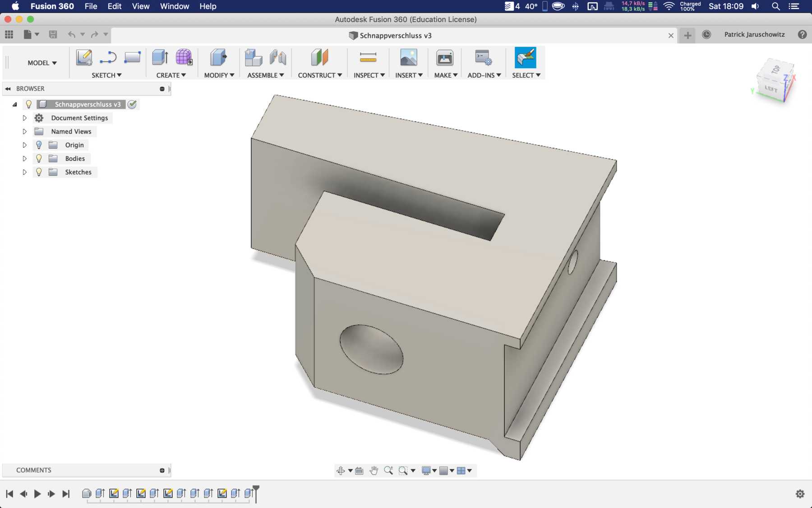Play the design timeline

37,494
